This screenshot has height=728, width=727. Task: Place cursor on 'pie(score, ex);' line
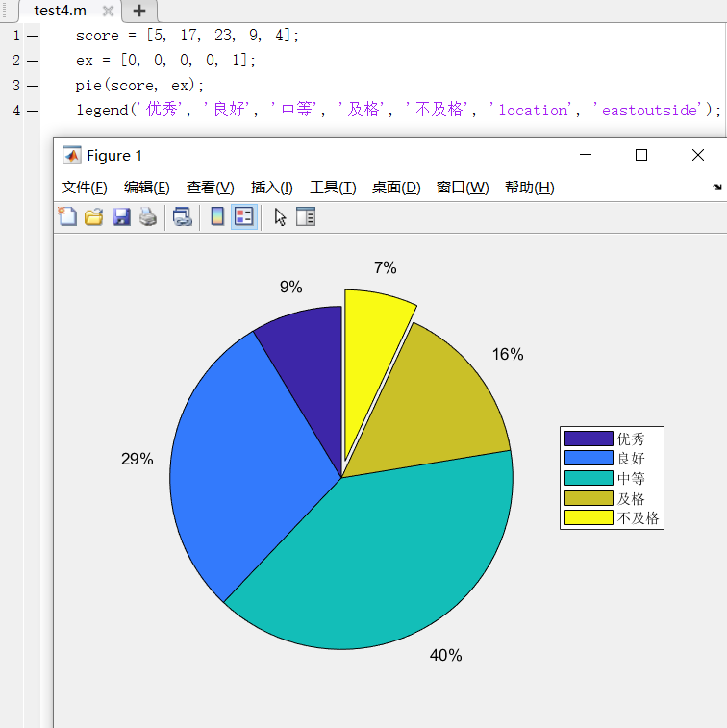point(139,86)
